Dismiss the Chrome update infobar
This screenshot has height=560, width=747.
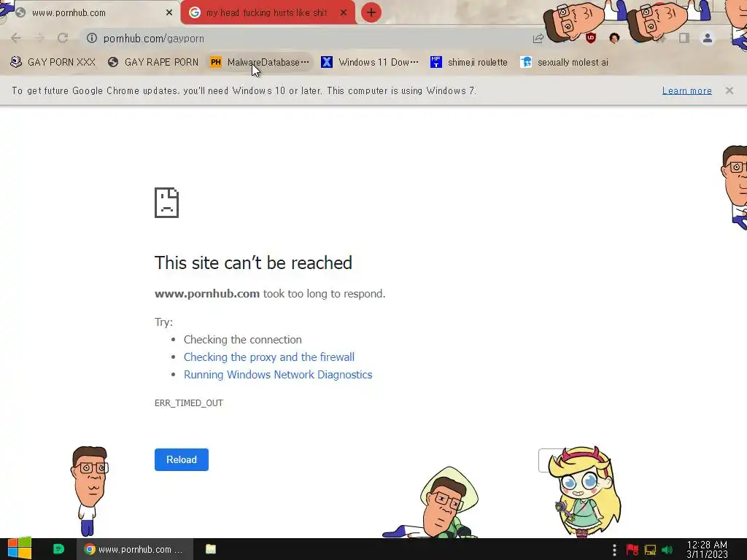tap(729, 90)
